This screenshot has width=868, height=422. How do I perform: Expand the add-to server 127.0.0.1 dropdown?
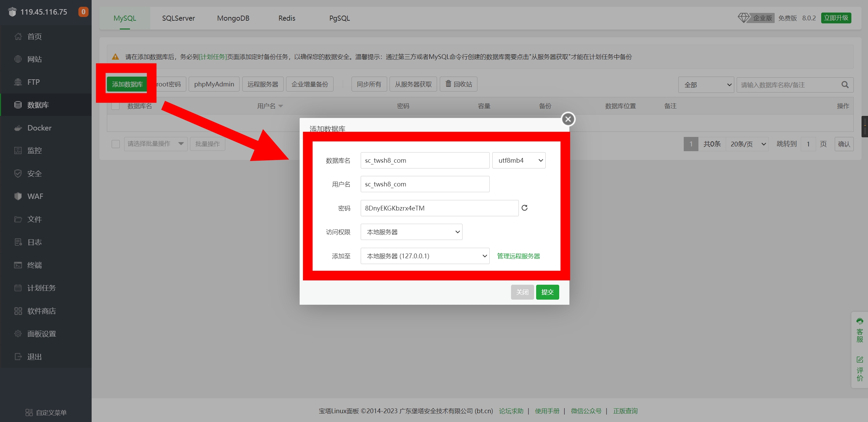click(425, 256)
